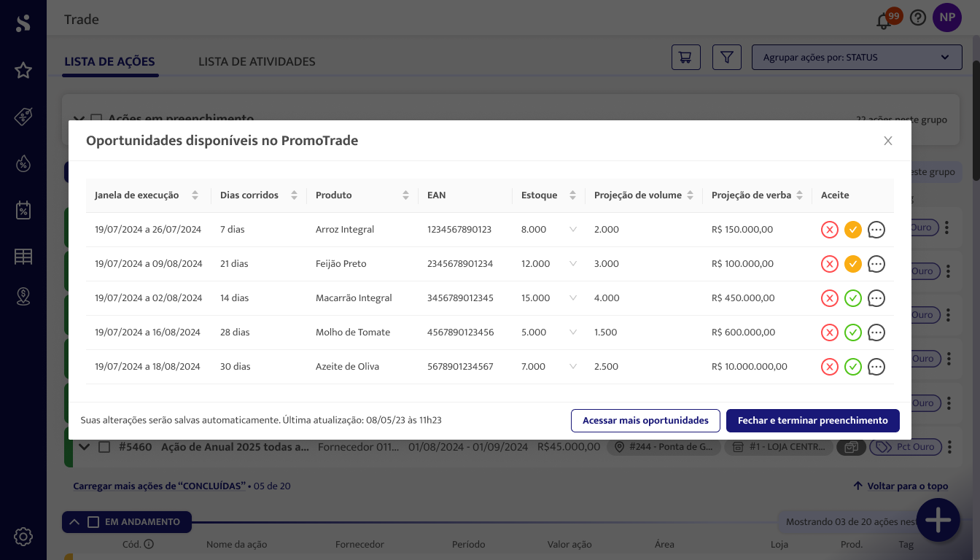The height and width of the screenshot is (560, 980).
Task: Open the NP user avatar menu
Action: click(947, 17)
